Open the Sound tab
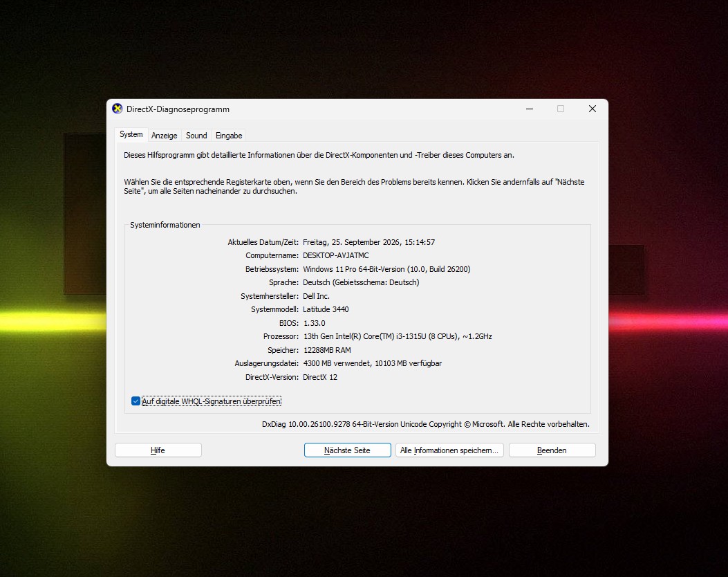 [196, 136]
